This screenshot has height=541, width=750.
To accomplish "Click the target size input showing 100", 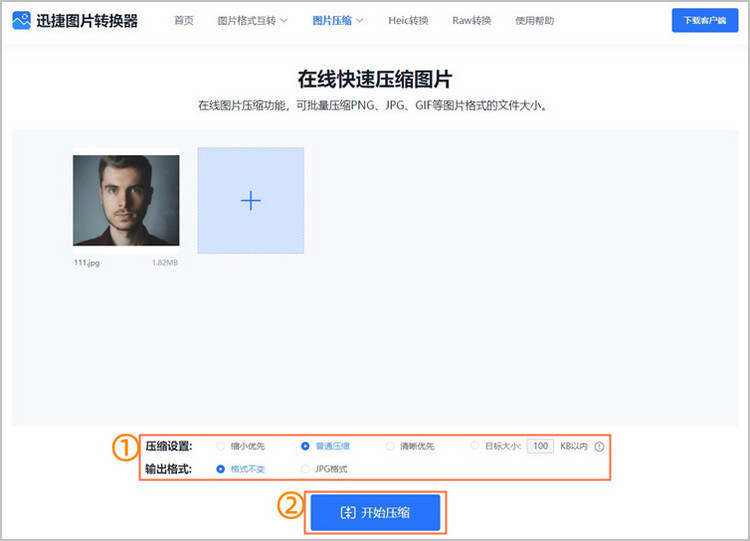I will (x=540, y=446).
